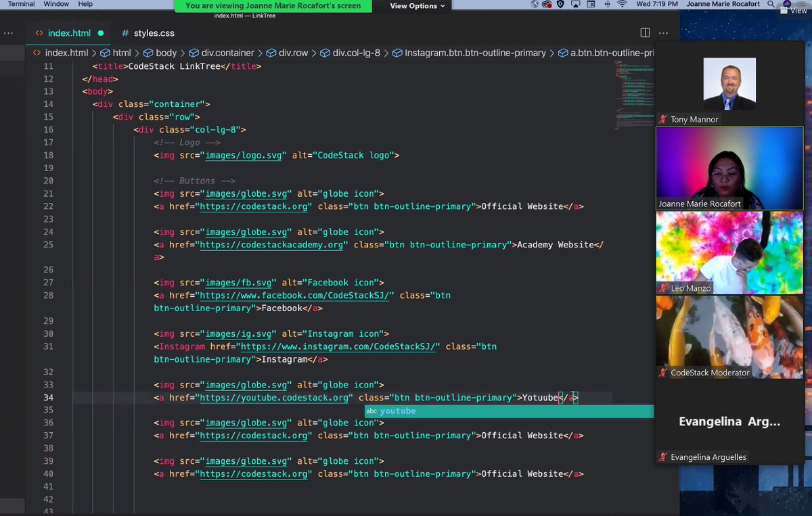812x516 pixels.
Task: Click 'Official Website' text on line 40
Action: click(522, 474)
